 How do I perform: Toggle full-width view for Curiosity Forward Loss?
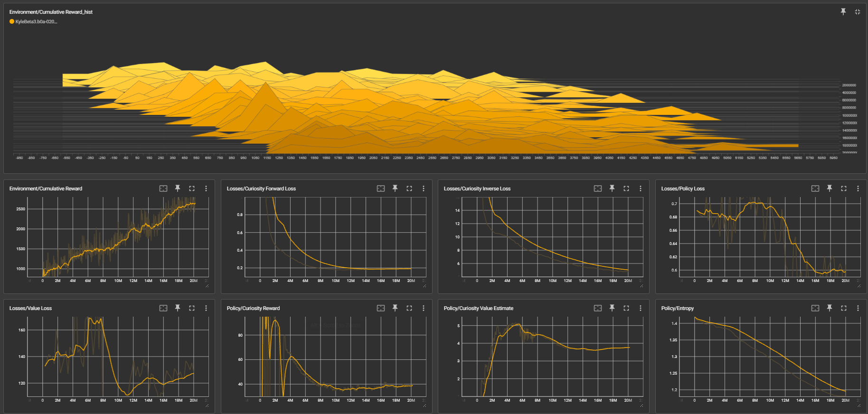[409, 188]
